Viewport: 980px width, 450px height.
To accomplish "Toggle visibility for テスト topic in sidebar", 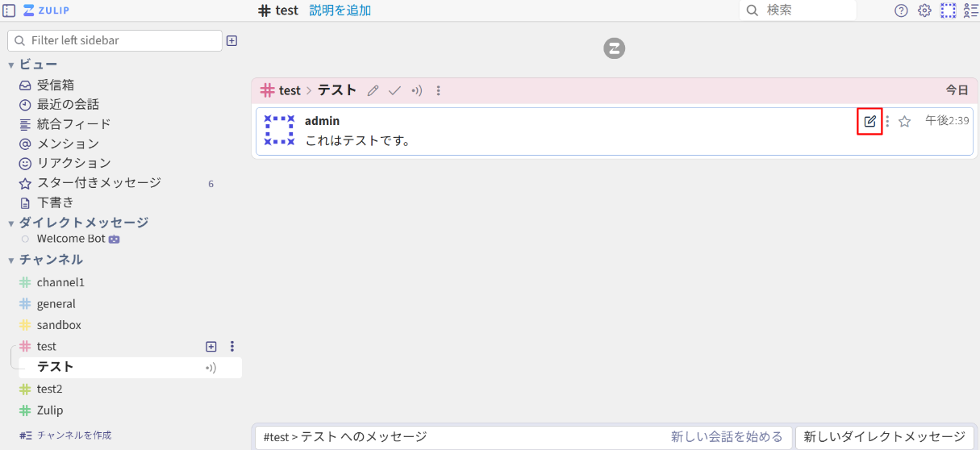I will (x=211, y=368).
